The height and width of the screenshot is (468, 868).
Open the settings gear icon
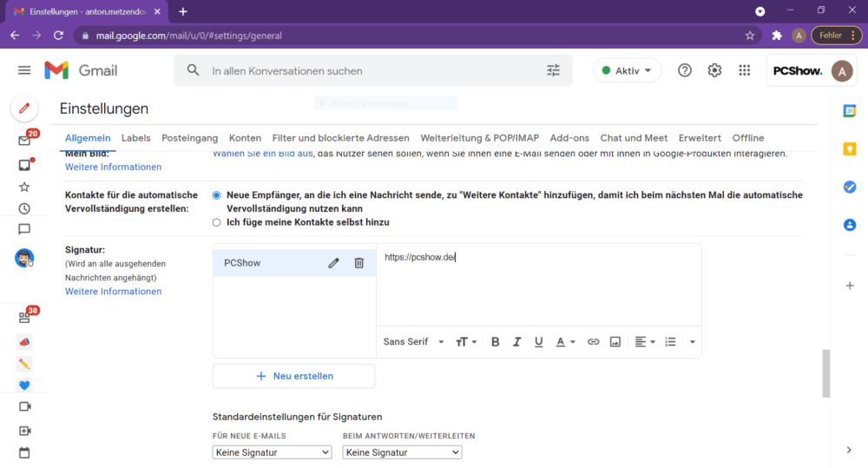pos(714,70)
